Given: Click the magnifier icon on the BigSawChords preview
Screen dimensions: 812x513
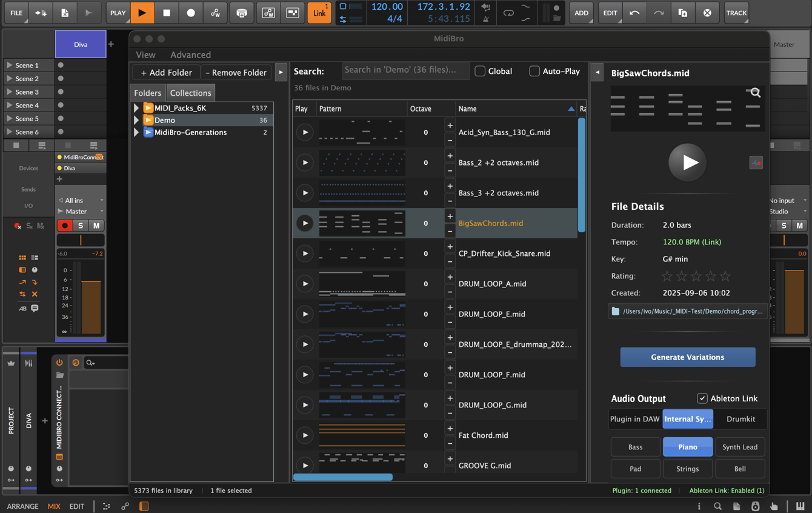Looking at the screenshot, I should [x=755, y=93].
